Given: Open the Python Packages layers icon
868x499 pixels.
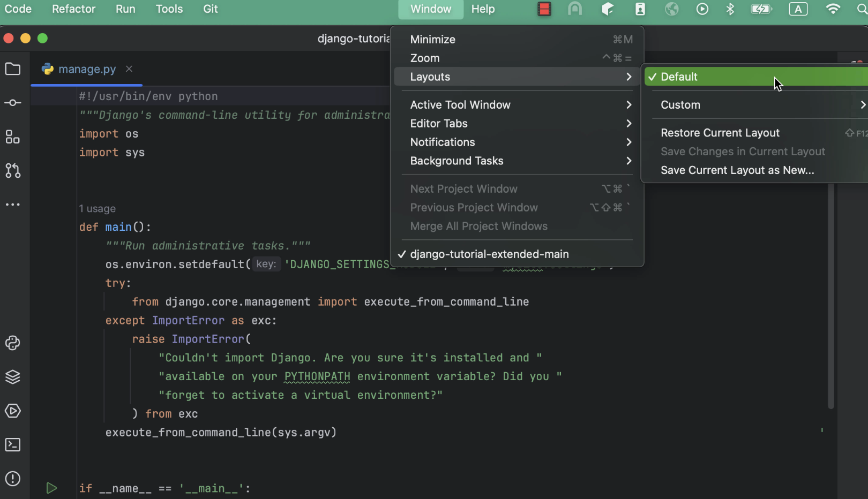Looking at the screenshot, I should [13, 377].
